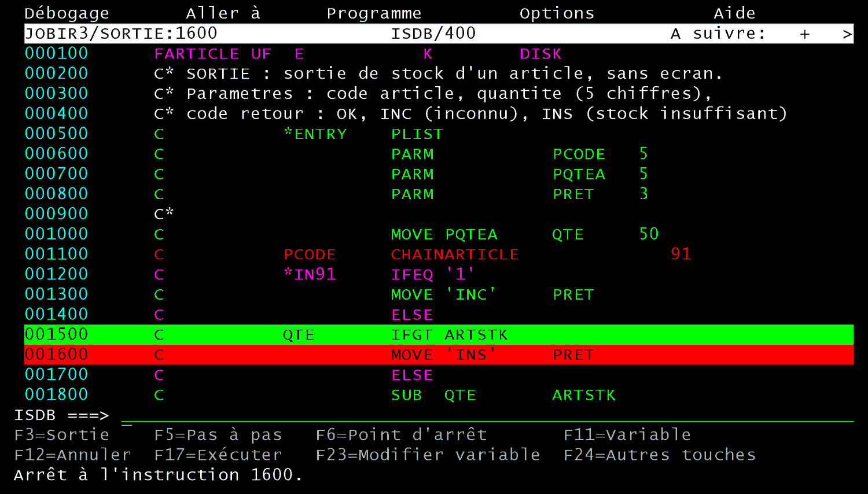Click the DISK device keyword on line 000100
Screen dimensions: 868x494
click(x=540, y=54)
